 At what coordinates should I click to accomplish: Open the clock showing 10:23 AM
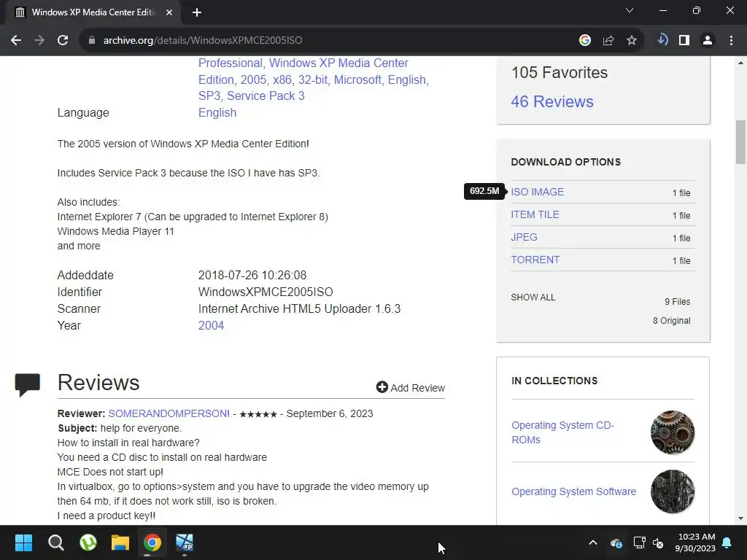(x=696, y=542)
